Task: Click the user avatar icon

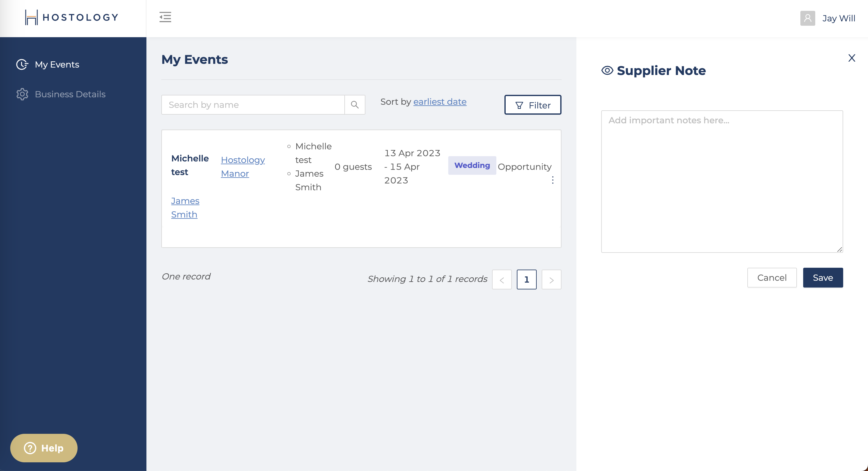Action: pyautogui.click(x=807, y=18)
